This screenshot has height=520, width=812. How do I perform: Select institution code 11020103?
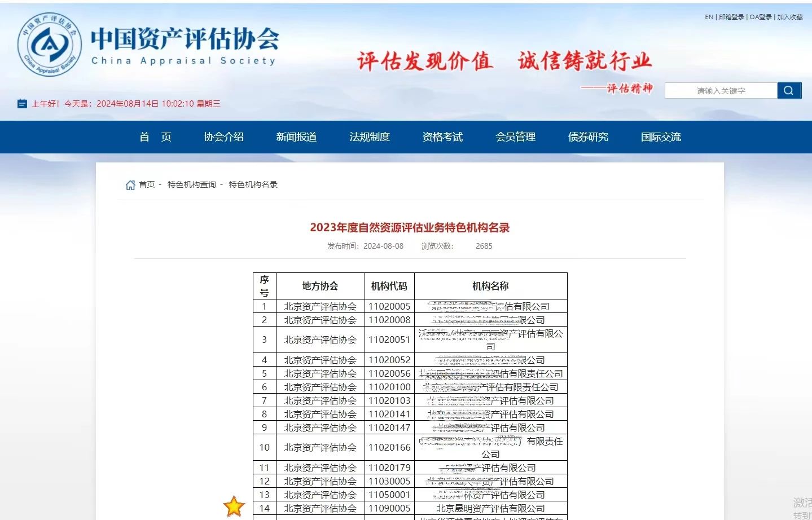pos(389,400)
